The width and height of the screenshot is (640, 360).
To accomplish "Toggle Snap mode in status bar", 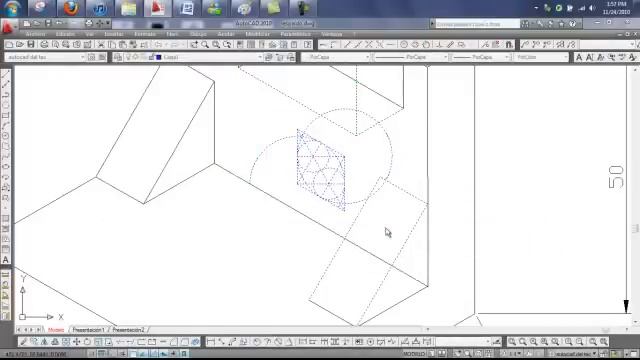I will (91, 353).
